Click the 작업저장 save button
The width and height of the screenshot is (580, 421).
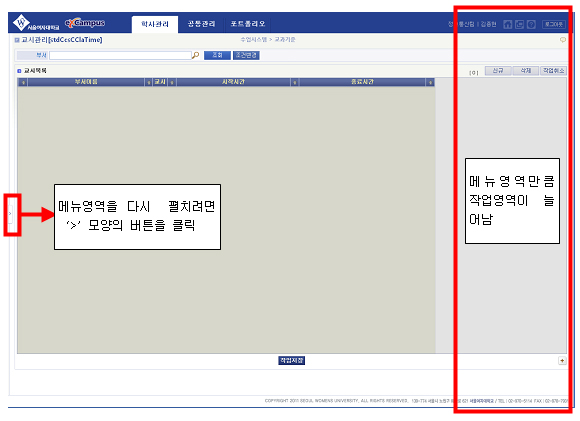pos(291,360)
